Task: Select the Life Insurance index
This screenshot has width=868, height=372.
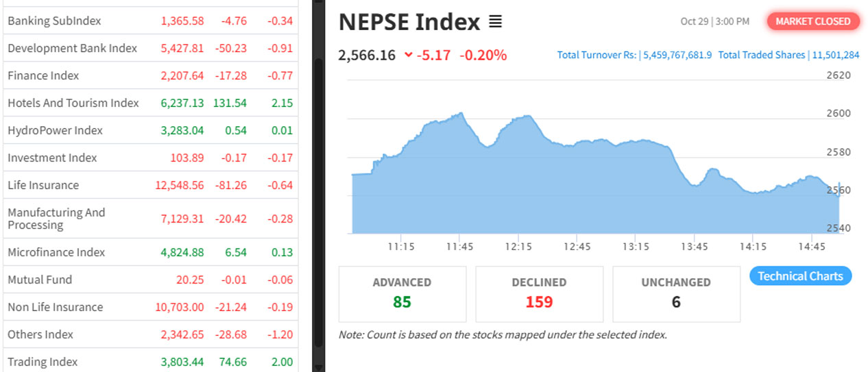Action: pos(43,185)
